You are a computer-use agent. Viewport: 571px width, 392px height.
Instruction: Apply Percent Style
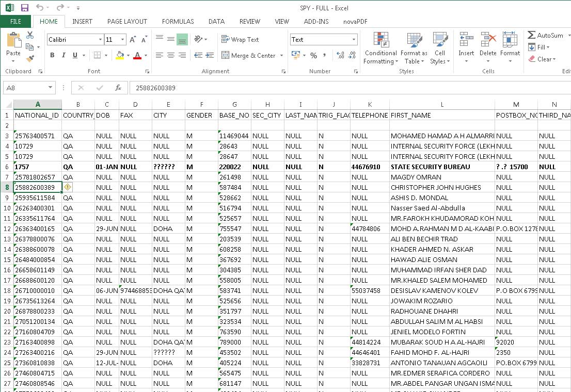point(313,55)
